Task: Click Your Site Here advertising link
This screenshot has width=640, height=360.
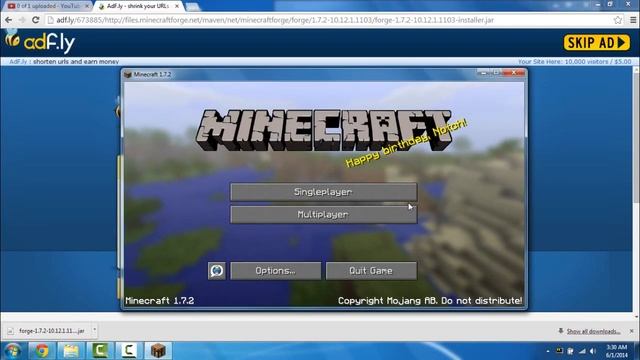Action: point(575,62)
